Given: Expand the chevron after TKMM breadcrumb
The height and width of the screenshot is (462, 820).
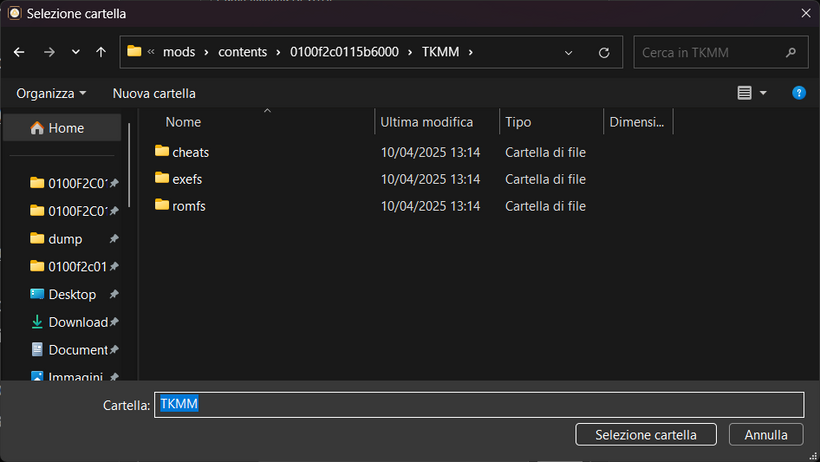Looking at the screenshot, I should 471,52.
